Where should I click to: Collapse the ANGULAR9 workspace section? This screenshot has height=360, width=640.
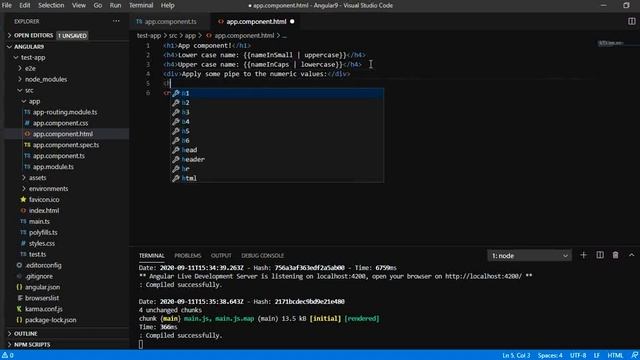click(67, 47)
